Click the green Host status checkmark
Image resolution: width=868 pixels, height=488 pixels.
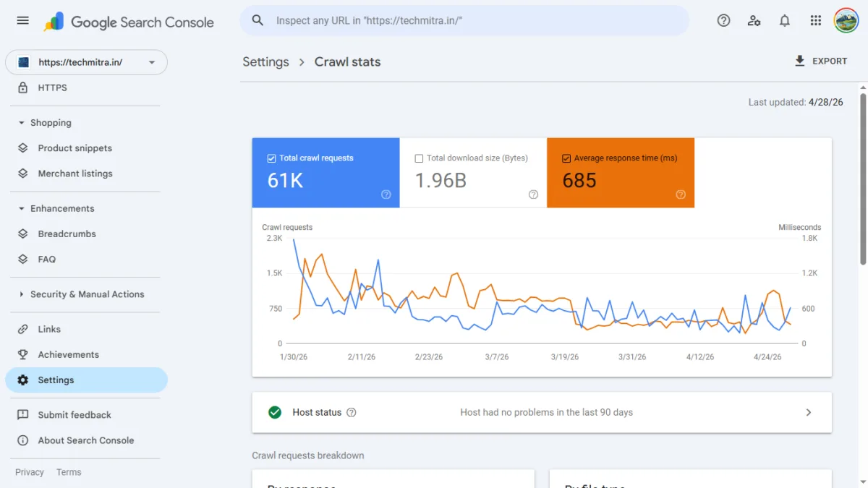[275, 412]
